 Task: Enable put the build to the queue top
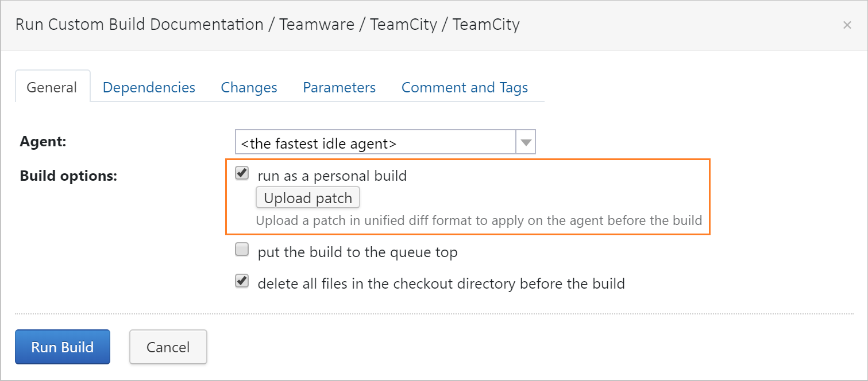click(x=242, y=249)
